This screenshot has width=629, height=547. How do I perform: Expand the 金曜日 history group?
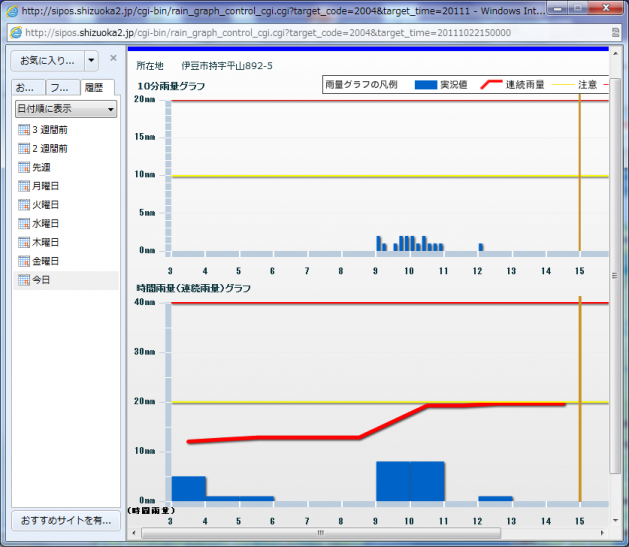66,261
